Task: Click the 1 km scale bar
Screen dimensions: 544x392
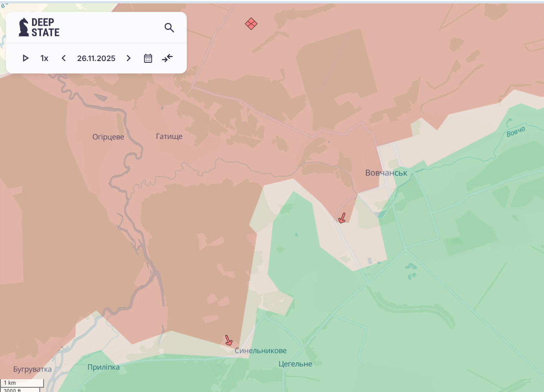Action: (x=21, y=383)
